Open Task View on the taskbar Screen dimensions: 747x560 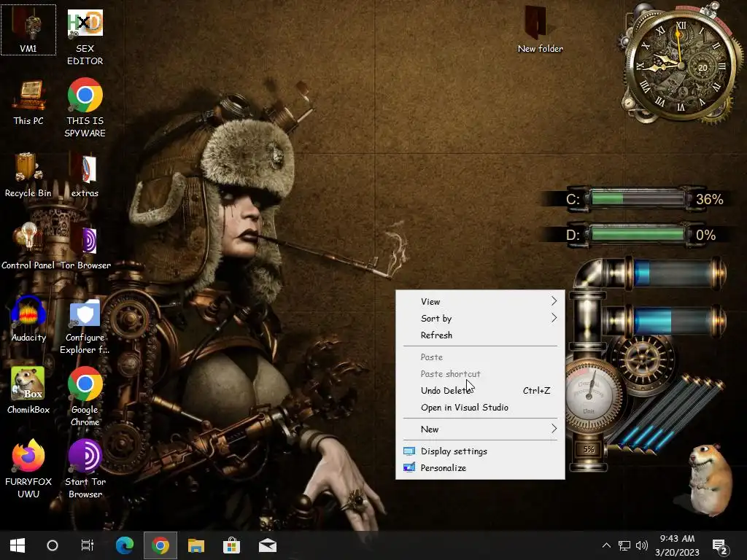(88, 545)
